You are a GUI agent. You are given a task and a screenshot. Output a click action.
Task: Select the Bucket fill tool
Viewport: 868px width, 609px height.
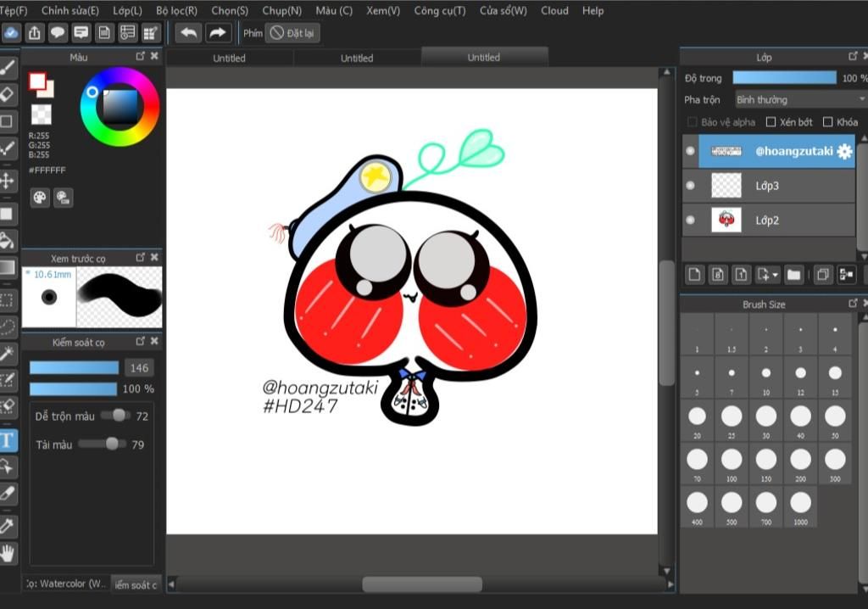pos(8,241)
